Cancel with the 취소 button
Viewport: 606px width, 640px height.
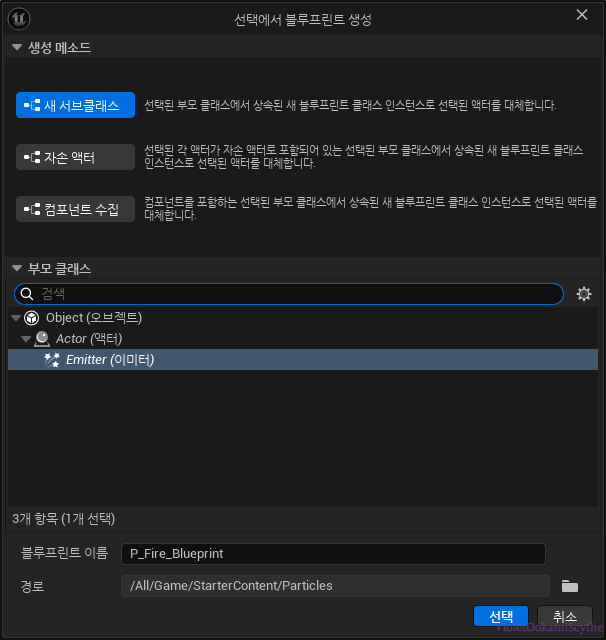click(x=565, y=616)
